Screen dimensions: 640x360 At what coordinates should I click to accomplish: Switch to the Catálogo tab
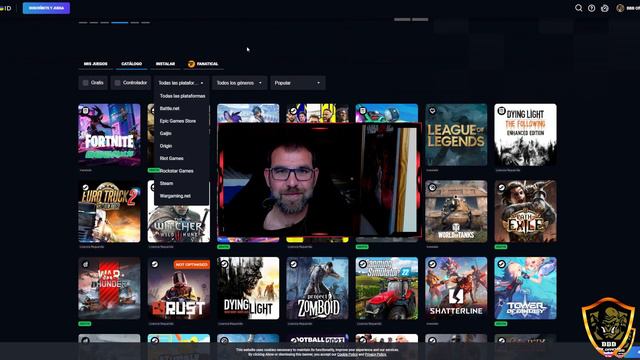point(131,64)
